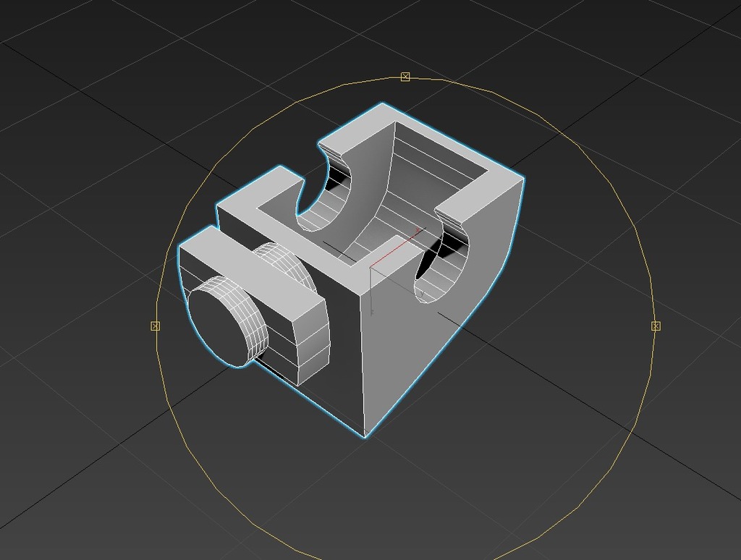This screenshot has height=560, width=741.
Task: Click the bottom corner vertex of the box
Action: tap(365, 436)
